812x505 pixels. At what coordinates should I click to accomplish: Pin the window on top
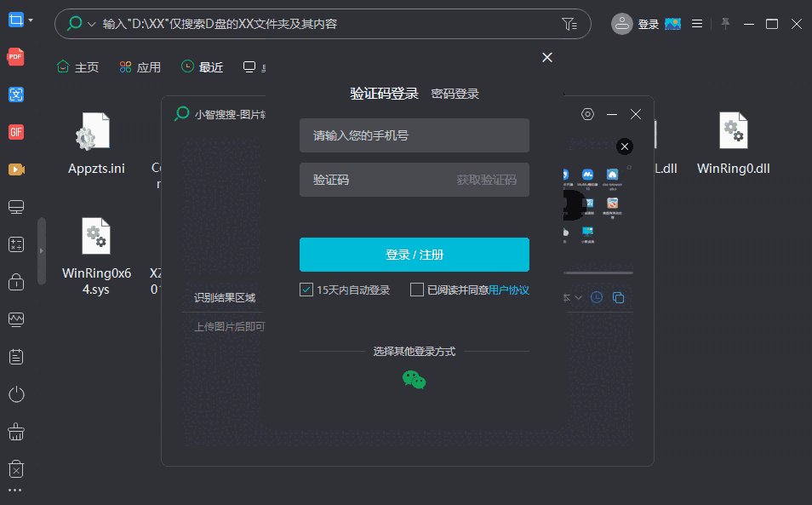pos(725,24)
